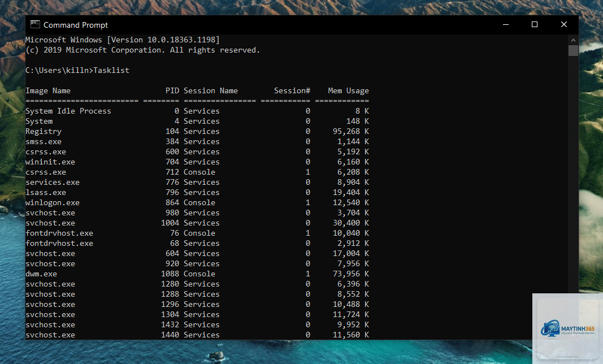Click 'fontdrvhost.exe' in the PID 76 row

pos(59,233)
